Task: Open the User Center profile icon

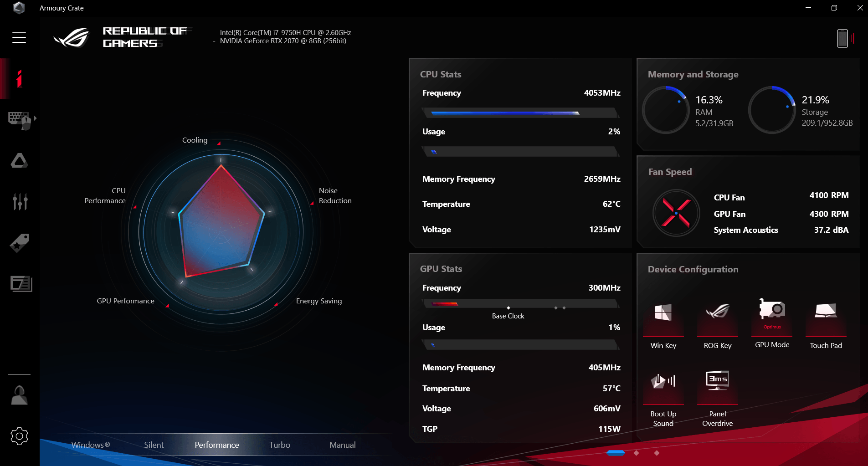Action: (19, 395)
